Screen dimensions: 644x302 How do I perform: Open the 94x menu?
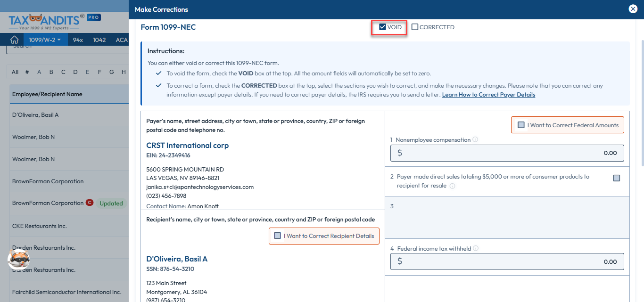[78, 40]
